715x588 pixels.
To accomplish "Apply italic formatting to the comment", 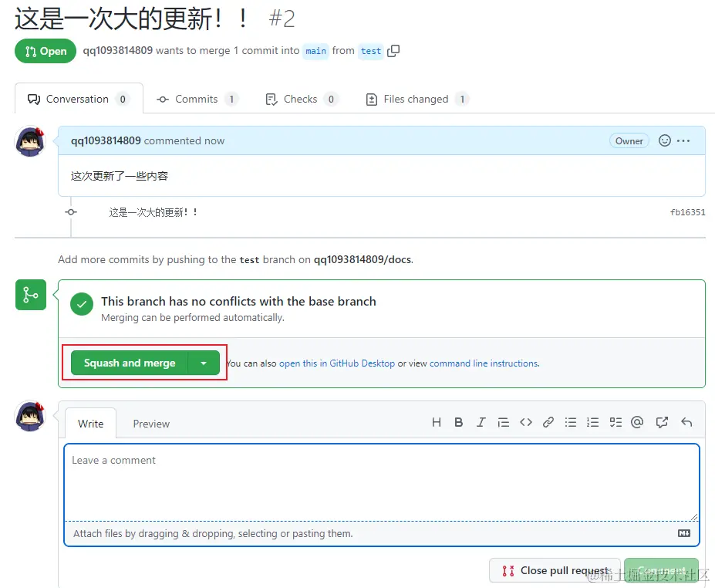I will 481,422.
